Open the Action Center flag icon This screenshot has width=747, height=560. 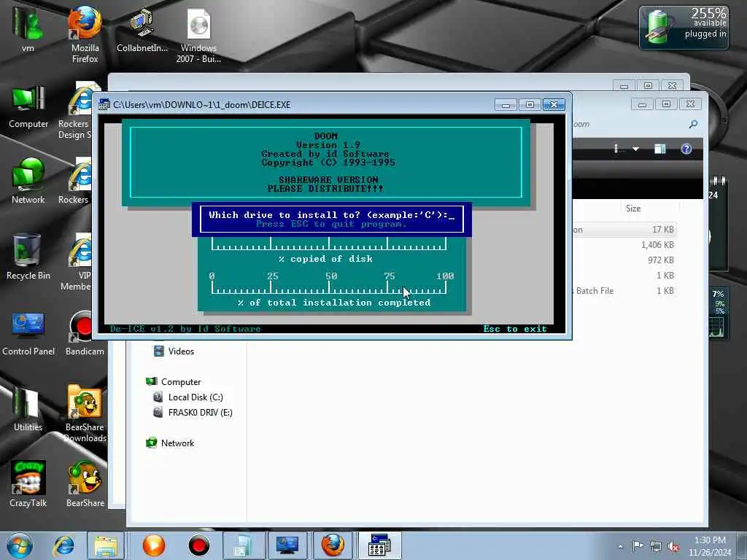(x=638, y=546)
